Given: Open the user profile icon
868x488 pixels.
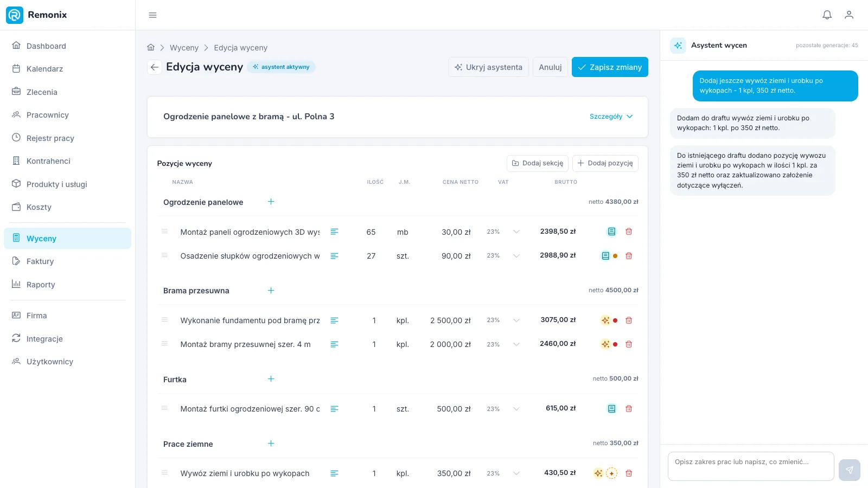Looking at the screenshot, I should click(849, 15).
